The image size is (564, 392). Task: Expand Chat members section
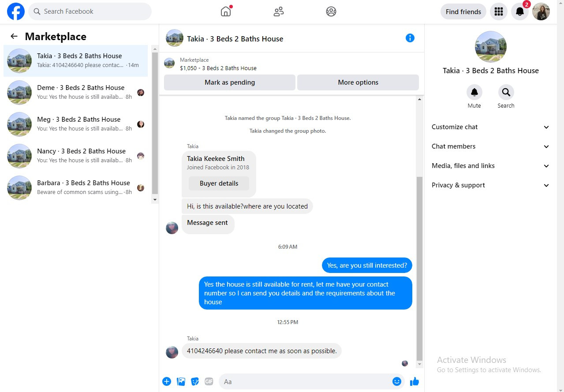491,146
